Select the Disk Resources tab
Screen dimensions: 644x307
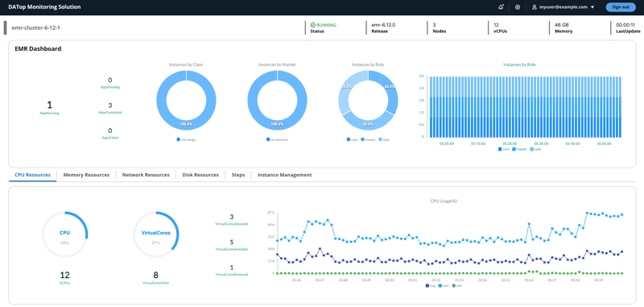(200, 175)
